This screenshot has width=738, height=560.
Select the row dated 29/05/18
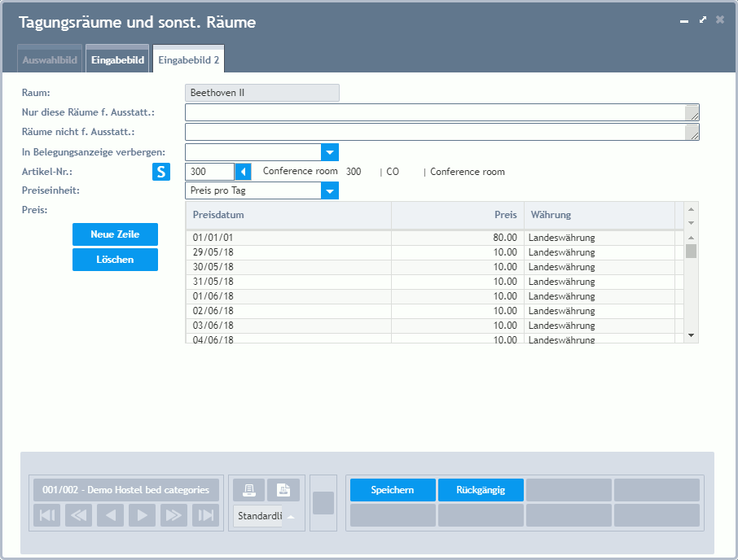(x=435, y=252)
